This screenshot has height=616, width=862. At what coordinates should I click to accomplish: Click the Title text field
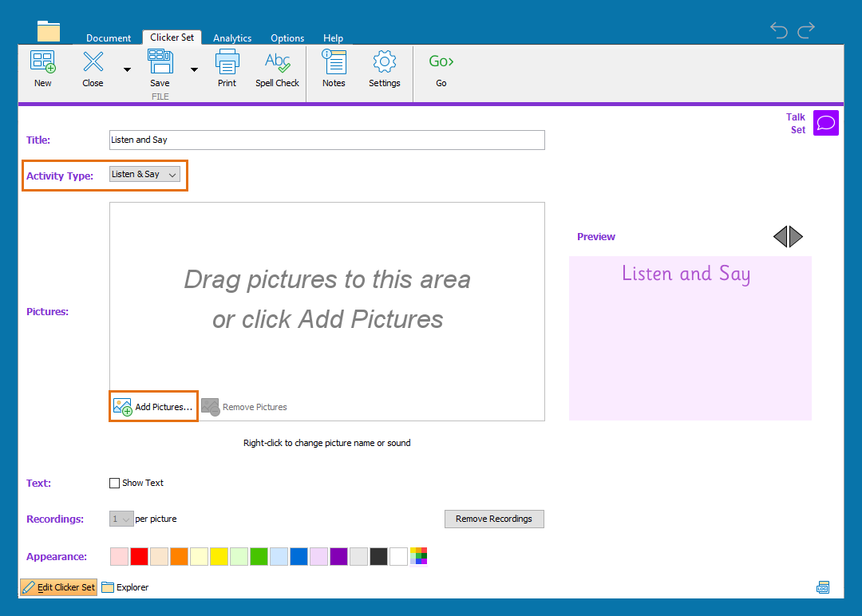pyautogui.click(x=326, y=140)
